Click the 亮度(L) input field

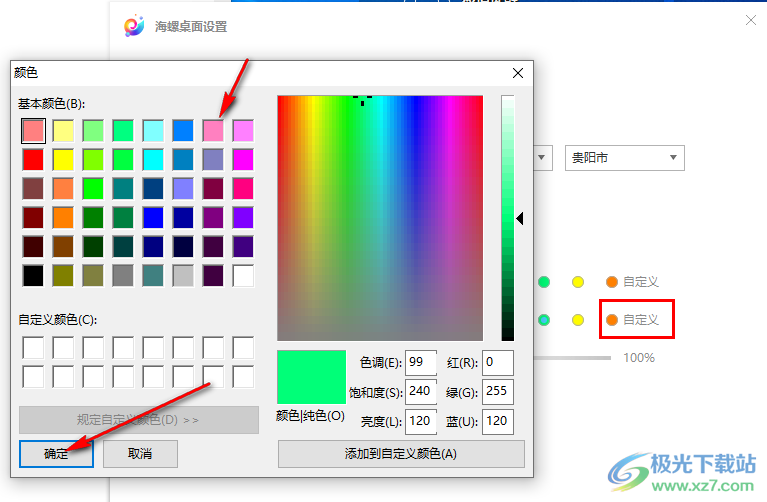point(421,421)
